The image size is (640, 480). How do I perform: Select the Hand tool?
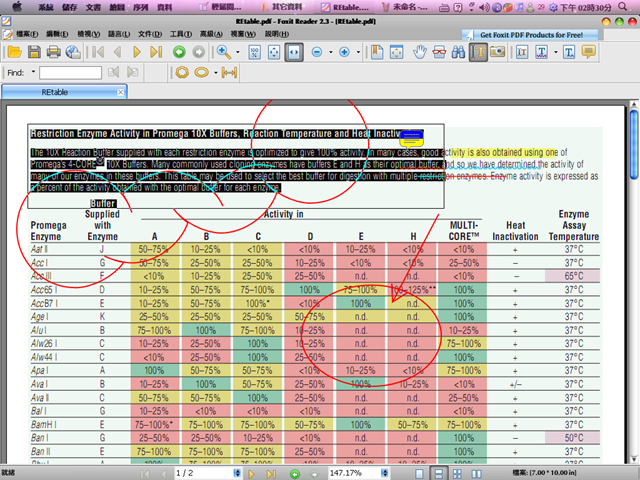(420, 52)
